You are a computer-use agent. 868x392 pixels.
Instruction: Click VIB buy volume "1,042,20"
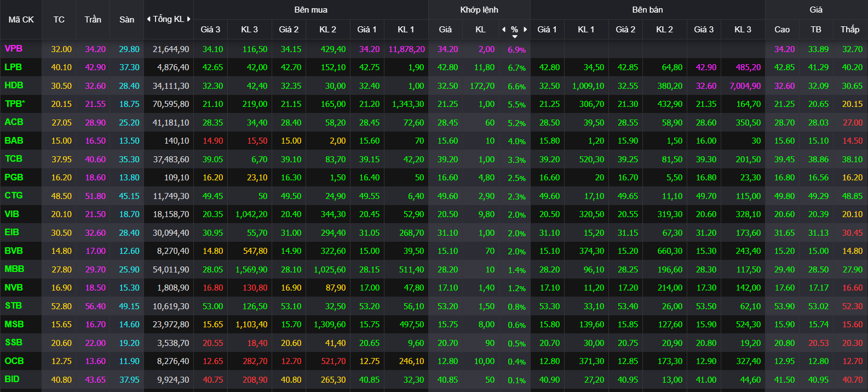click(x=251, y=214)
